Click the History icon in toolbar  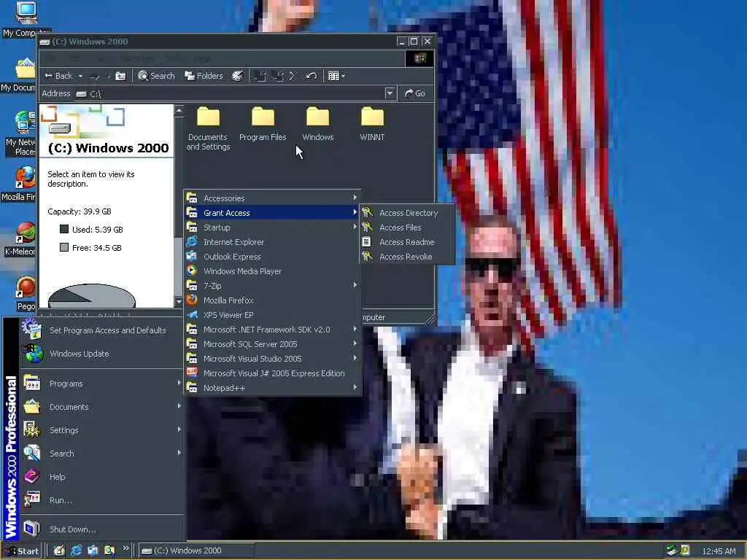tap(238, 76)
